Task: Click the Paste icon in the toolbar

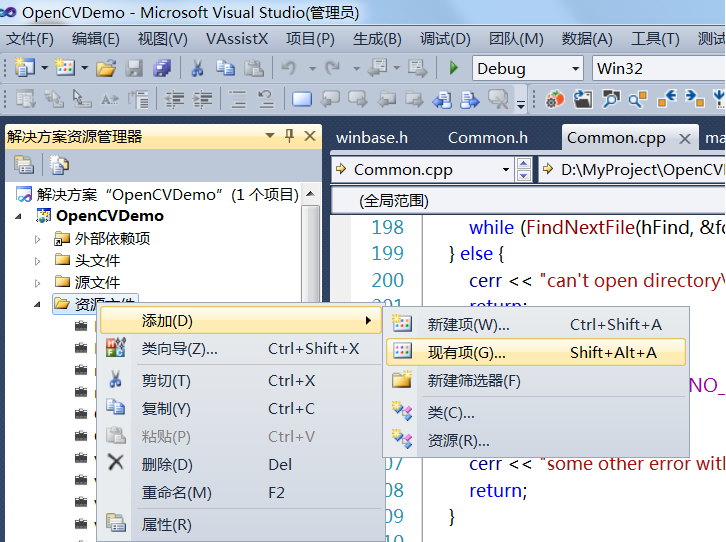Action: (254, 69)
